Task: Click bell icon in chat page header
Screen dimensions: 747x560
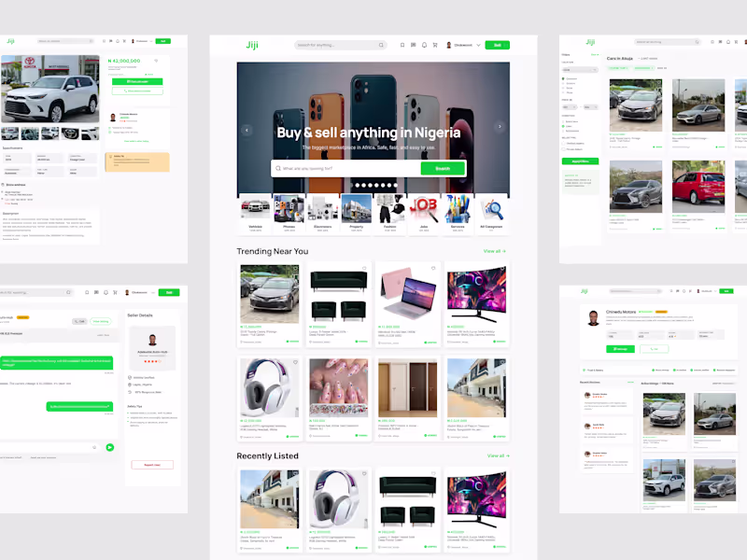Action: (106, 292)
